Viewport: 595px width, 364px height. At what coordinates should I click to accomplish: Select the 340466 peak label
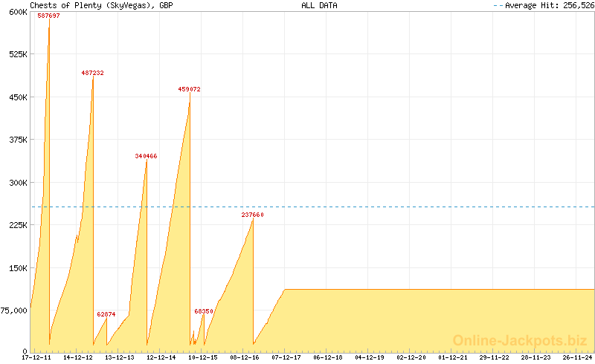coord(146,157)
